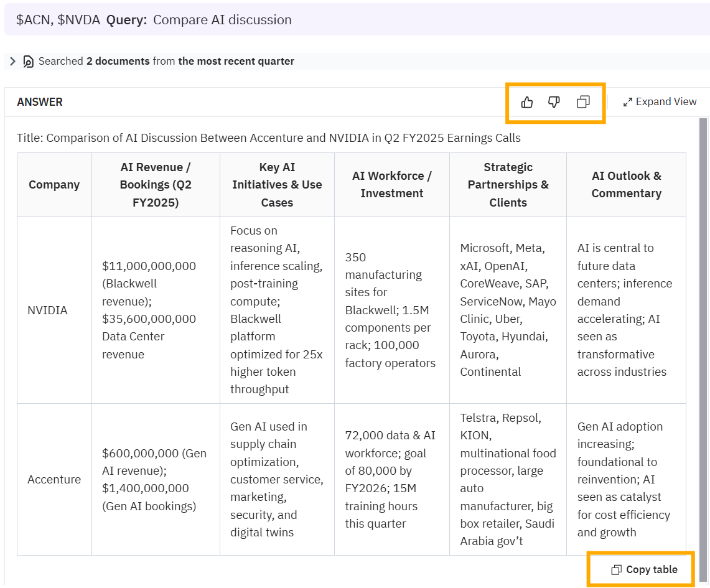Viewport: 710px width, 588px height.
Task: Select the AI Revenue / Bookings column header
Action: 156,185
